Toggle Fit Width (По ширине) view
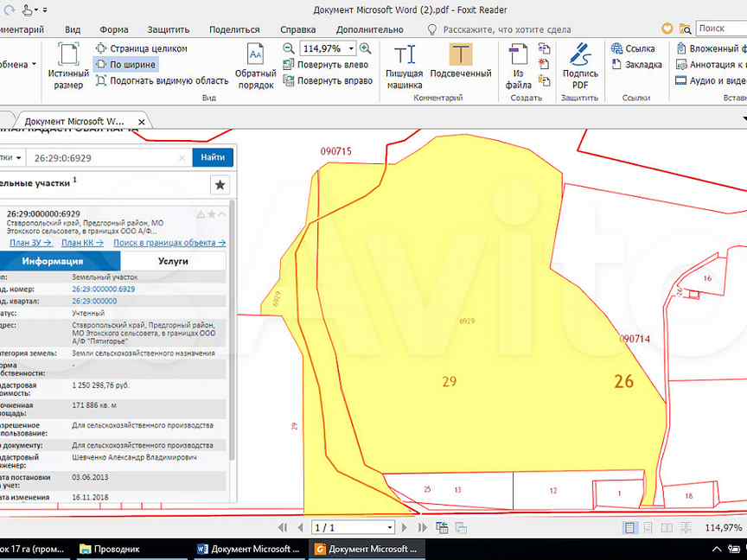 (126, 65)
